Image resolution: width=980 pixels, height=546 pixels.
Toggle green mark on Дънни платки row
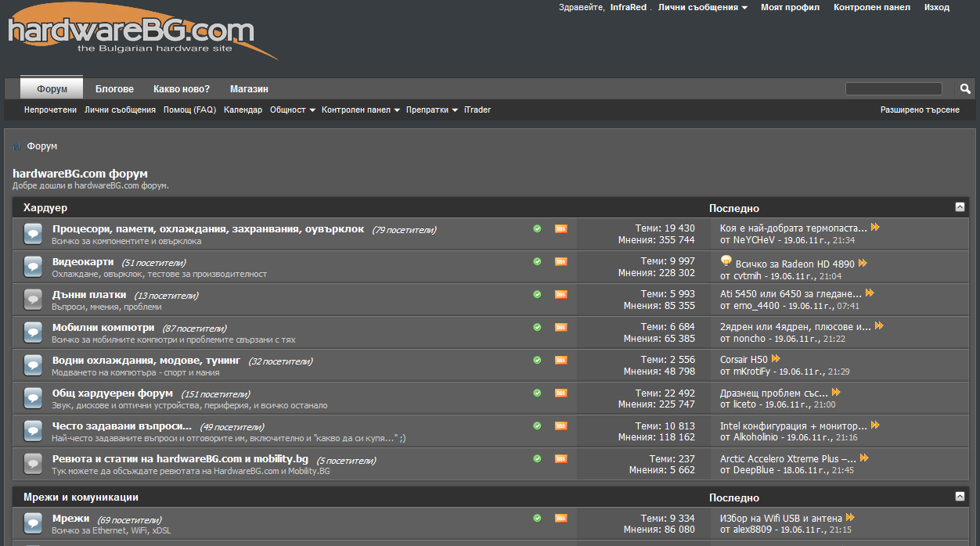pyautogui.click(x=537, y=294)
